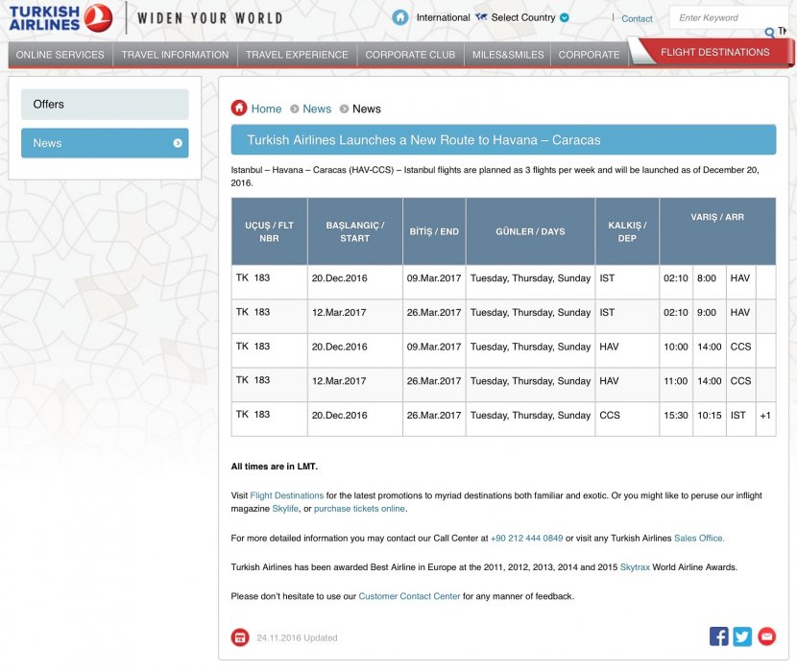Viewport: 797px width, 672px height.
Task: Open the Travel Information menu
Action: click(x=175, y=55)
